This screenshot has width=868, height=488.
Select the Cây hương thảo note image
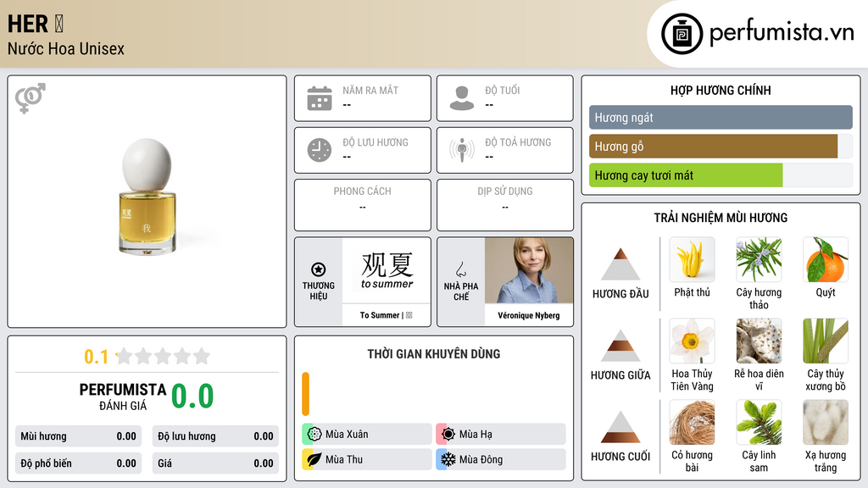coord(759,259)
